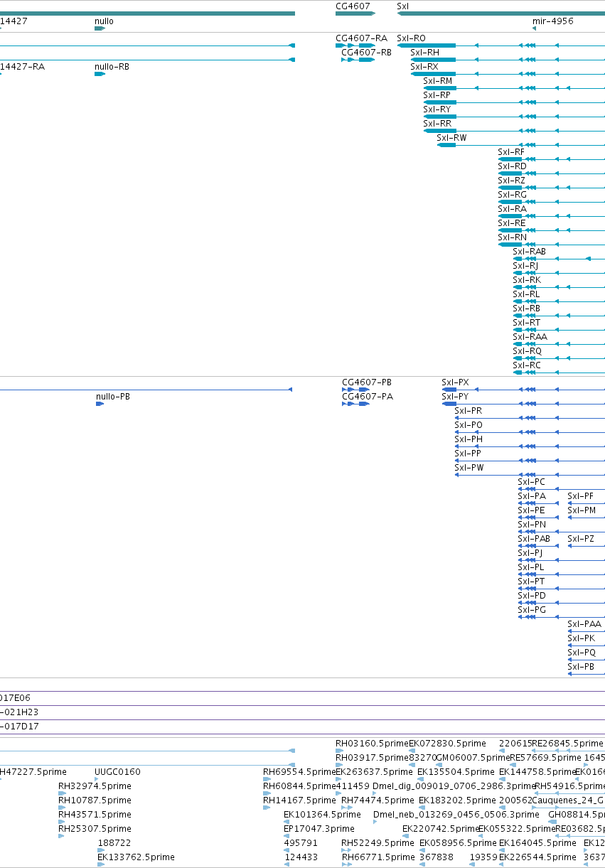The height and width of the screenshot is (868, 605).
Task: Click EST RH25307.5prime
Action: (95, 829)
